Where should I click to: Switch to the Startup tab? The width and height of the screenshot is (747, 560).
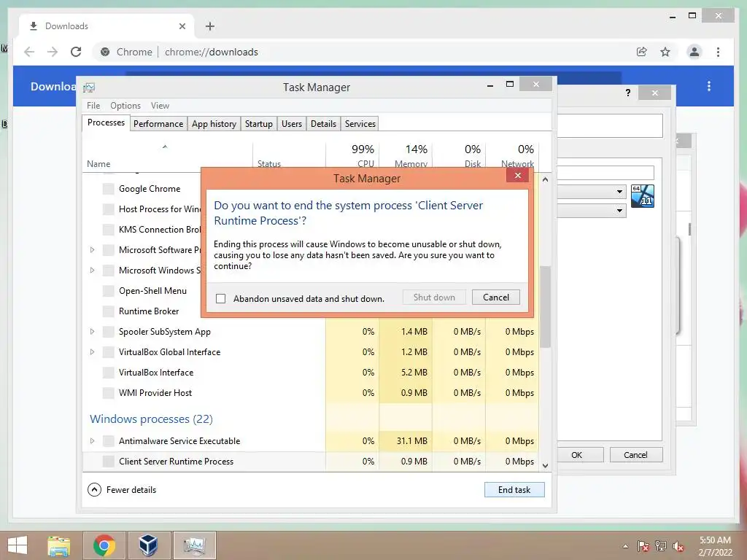coord(259,124)
